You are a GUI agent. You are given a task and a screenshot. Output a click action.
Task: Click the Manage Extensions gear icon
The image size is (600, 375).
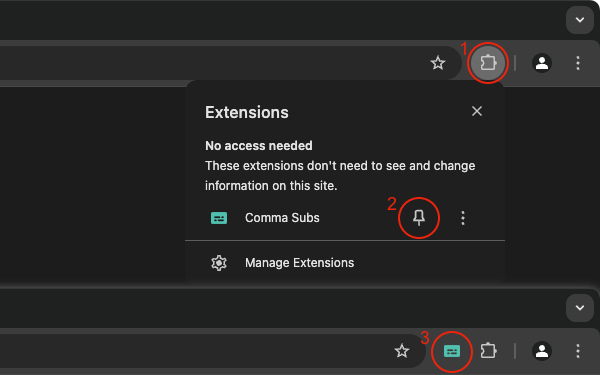[219, 263]
